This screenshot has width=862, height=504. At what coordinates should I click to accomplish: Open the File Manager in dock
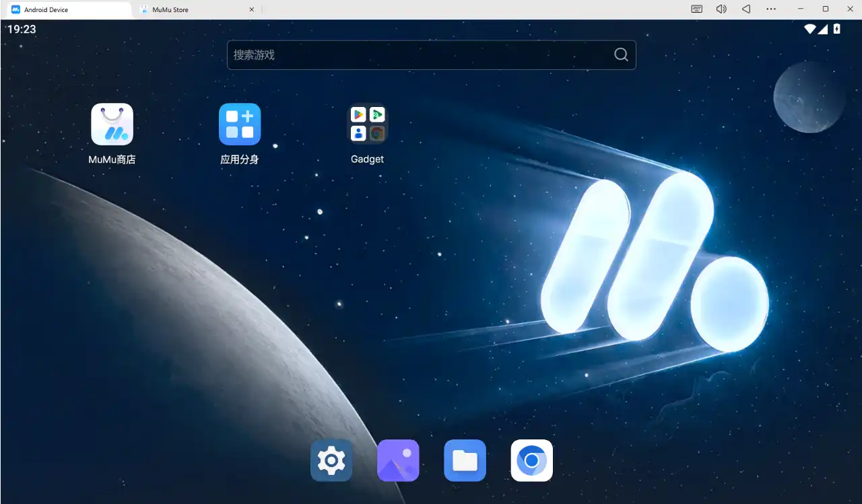465,460
